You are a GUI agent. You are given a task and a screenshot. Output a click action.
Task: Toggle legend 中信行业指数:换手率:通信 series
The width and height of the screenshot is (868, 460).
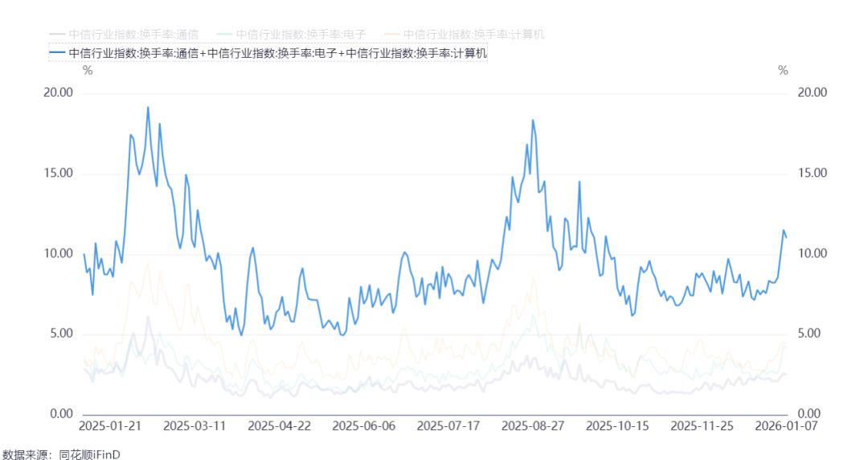124,35
